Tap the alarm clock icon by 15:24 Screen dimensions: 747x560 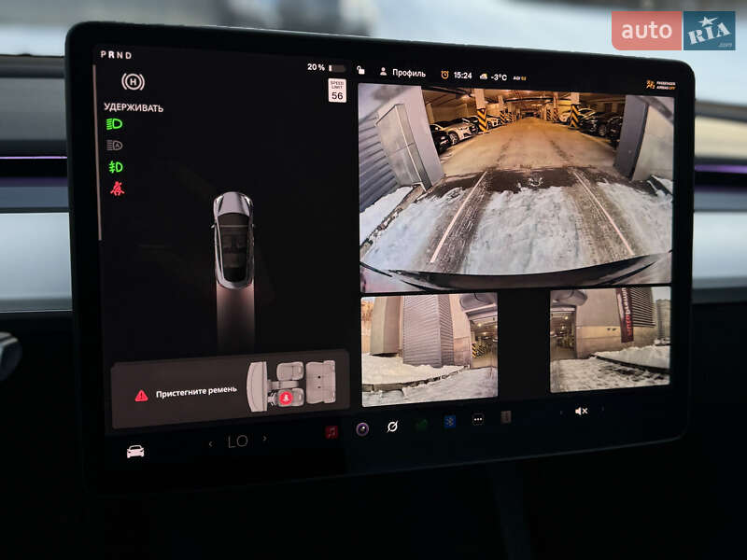444,74
